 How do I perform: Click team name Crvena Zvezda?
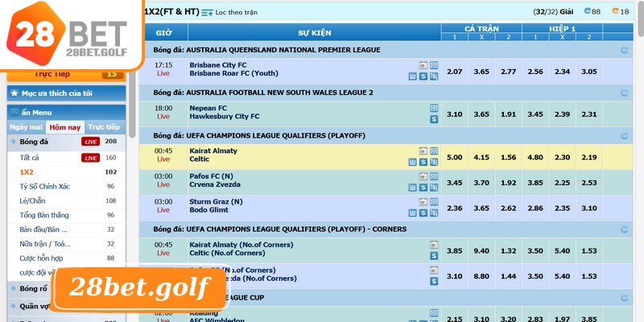pos(215,185)
